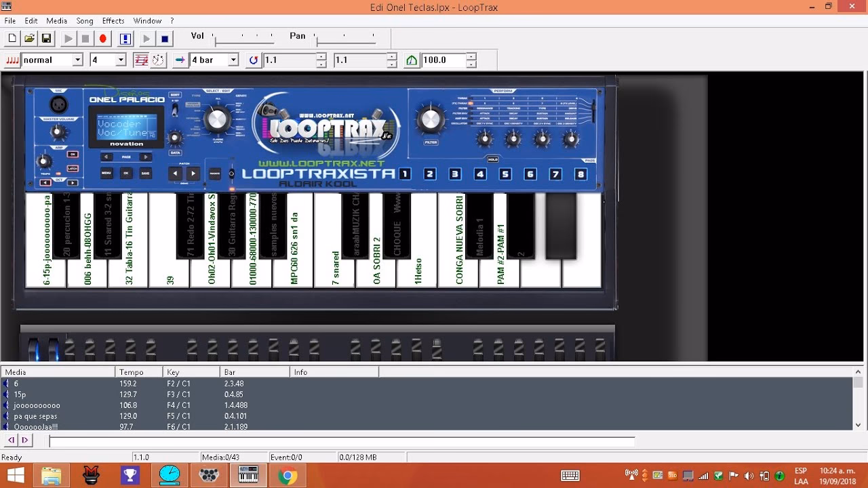Click the Key column header

192,372
